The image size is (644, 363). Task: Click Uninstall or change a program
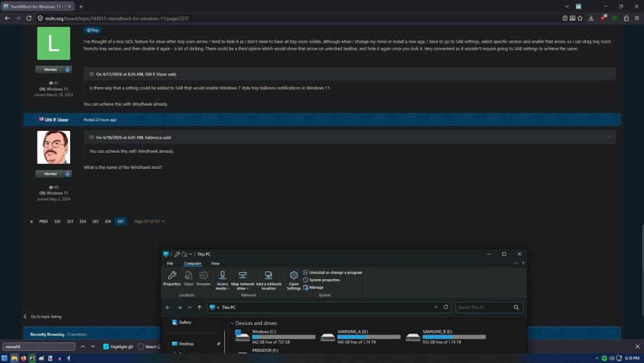point(333,273)
